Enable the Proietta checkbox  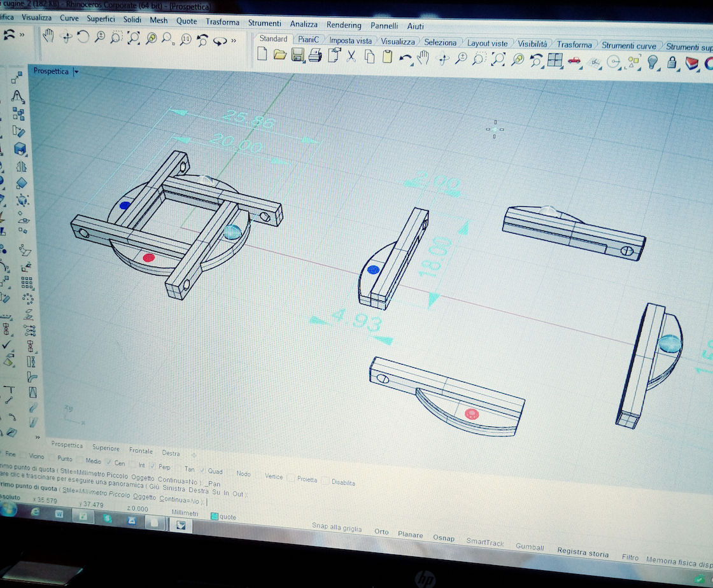(291, 477)
